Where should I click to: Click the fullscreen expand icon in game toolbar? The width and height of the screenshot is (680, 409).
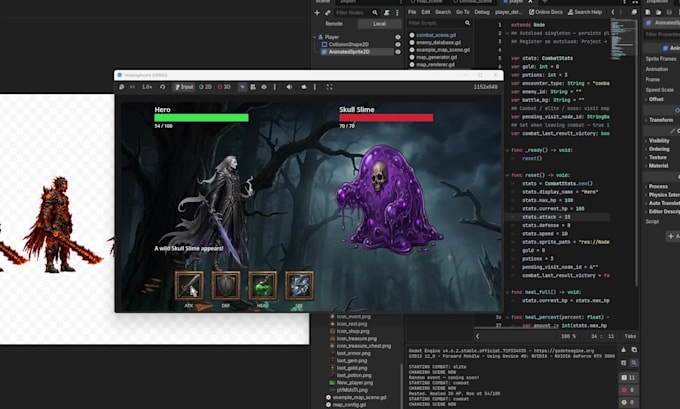click(329, 87)
